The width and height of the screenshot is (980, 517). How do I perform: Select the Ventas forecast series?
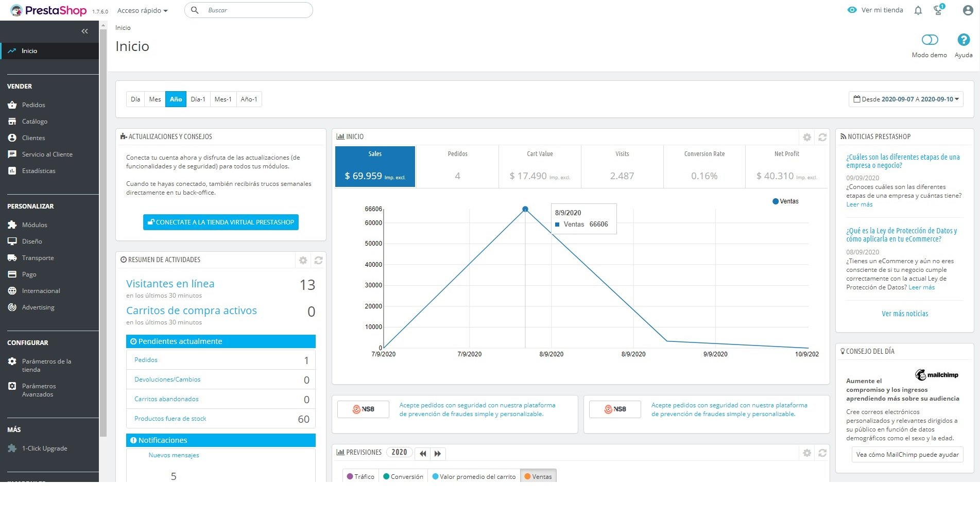[538, 476]
